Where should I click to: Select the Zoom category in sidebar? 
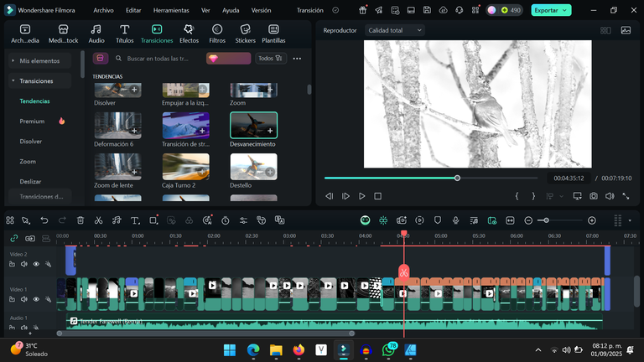pyautogui.click(x=28, y=161)
